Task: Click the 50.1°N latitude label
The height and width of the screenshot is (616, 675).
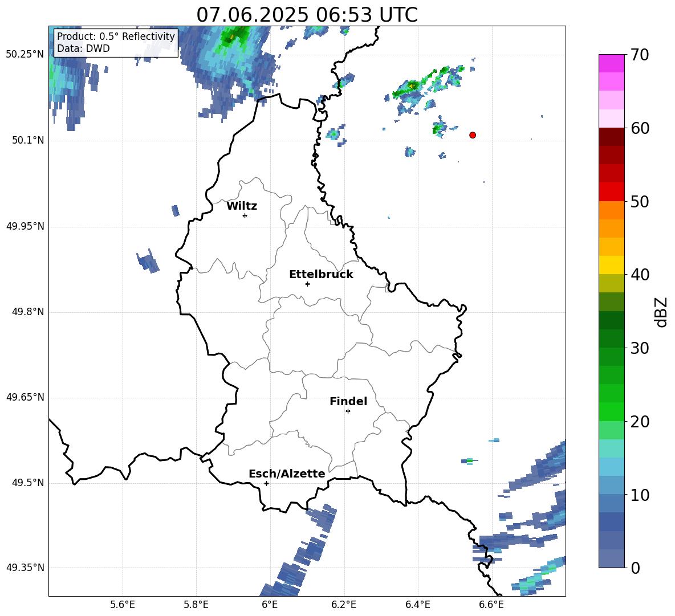Action: (28, 140)
